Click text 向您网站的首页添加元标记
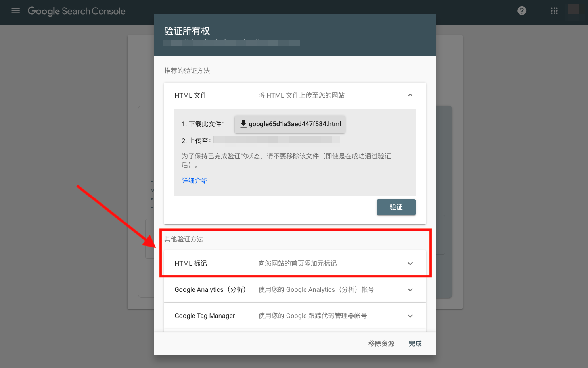The image size is (588, 368). [x=297, y=264]
